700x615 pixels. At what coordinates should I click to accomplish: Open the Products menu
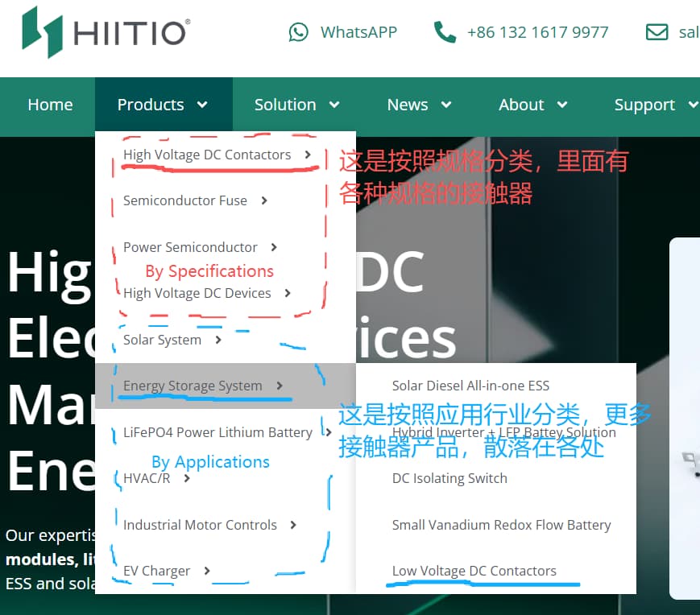click(x=151, y=105)
